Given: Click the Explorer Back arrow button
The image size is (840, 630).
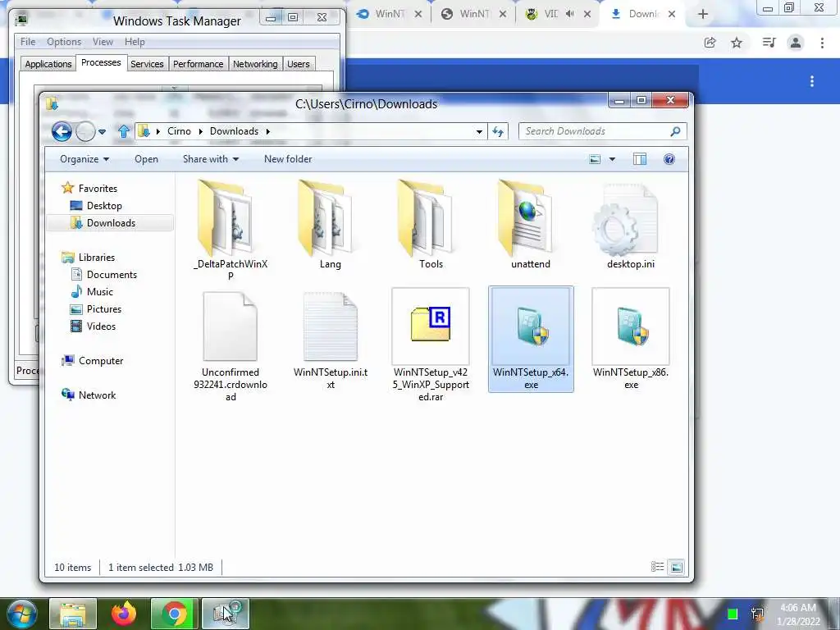Looking at the screenshot, I should (x=62, y=131).
